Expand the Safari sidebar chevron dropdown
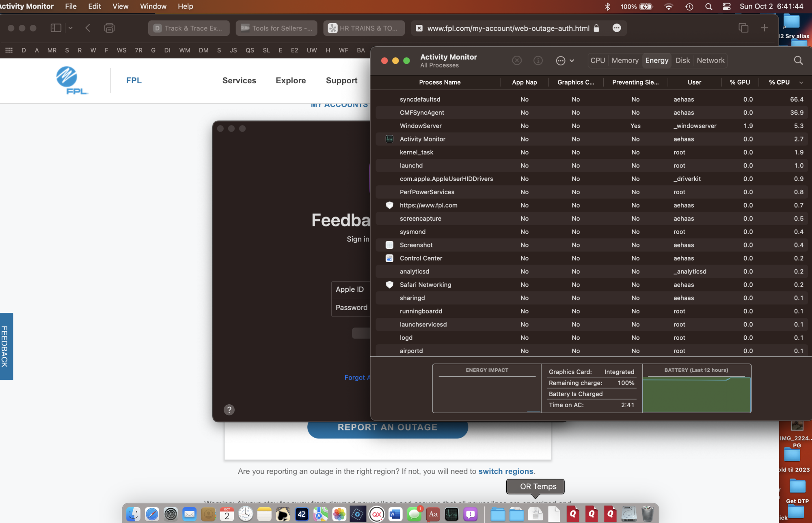This screenshot has height=523, width=812. [70, 28]
